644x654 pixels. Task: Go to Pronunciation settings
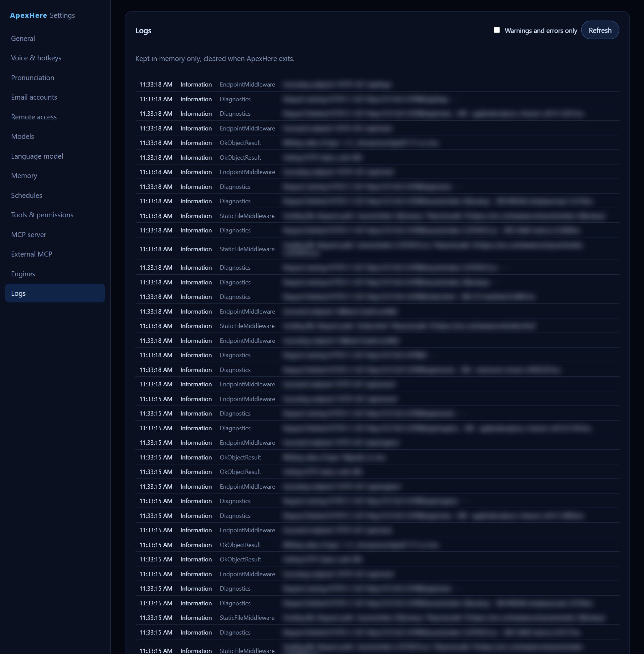[55, 77]
